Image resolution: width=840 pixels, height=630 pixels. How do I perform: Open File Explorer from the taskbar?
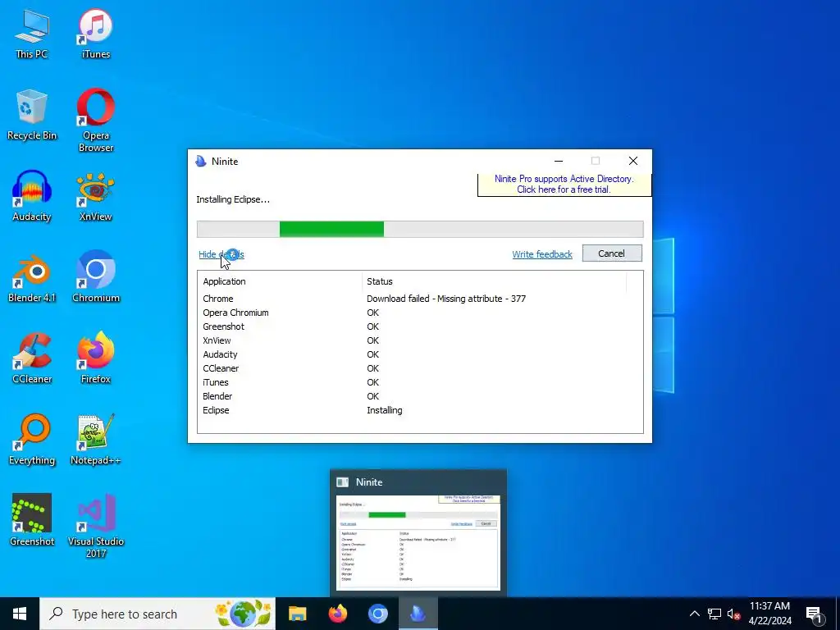(297, 614)
